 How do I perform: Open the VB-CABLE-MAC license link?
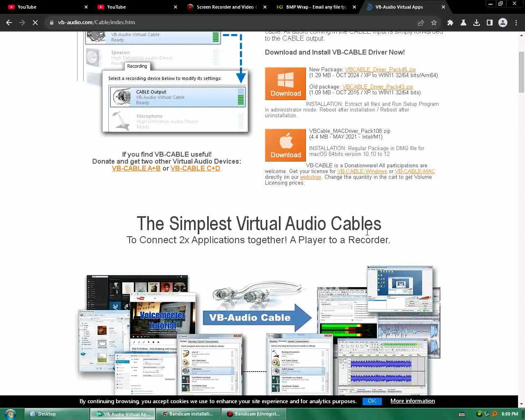tap(415, 171)
